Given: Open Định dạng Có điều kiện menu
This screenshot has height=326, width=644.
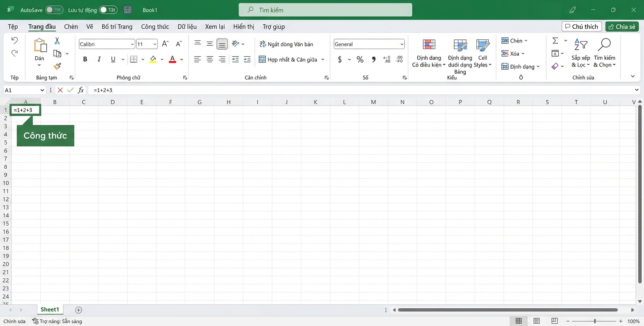Looking at the screenshot, I should (429, 54).
